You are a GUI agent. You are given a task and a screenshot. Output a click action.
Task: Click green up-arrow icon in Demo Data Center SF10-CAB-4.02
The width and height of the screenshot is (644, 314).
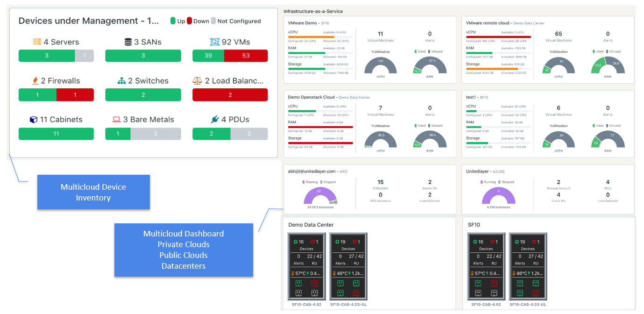[x=295, y=242]
